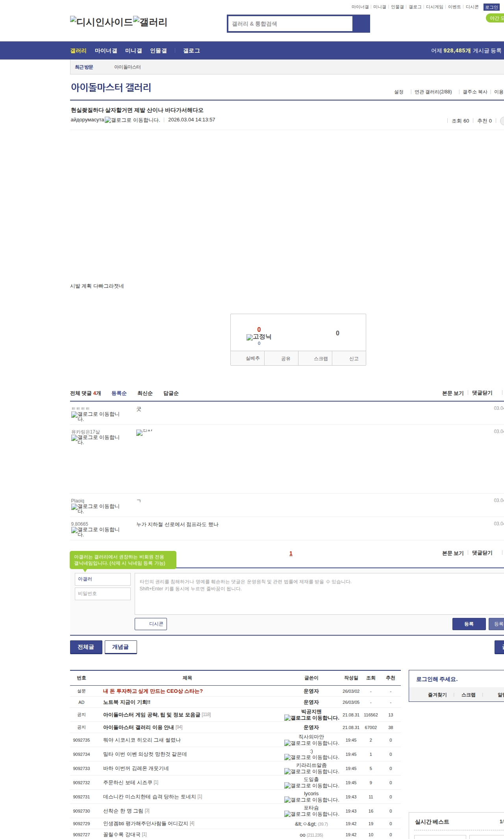Open the survey post 내 돈 투자하고 싶게 만드는 CEO상 스타는?
The width and height of the screenshot is (504, 839).
click(x=153, y=691)
